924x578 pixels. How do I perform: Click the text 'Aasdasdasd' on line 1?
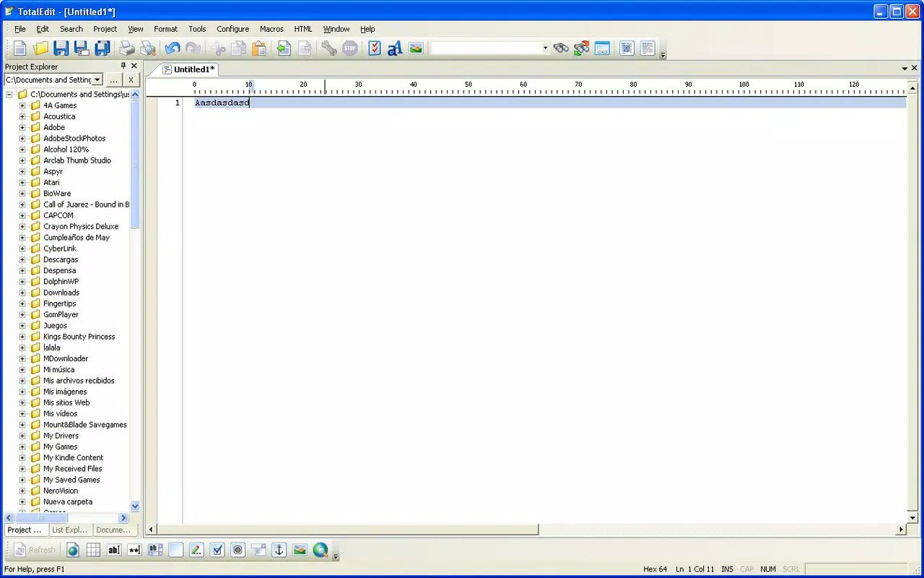pos(222,103)
